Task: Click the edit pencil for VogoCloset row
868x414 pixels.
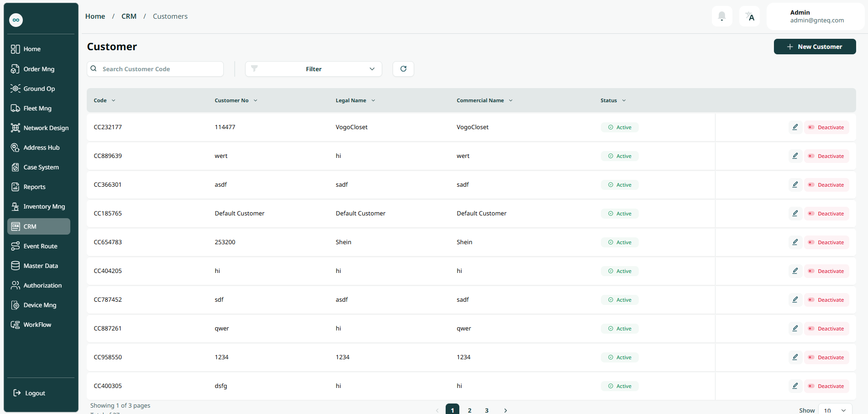Action: (x=795, y=127)
